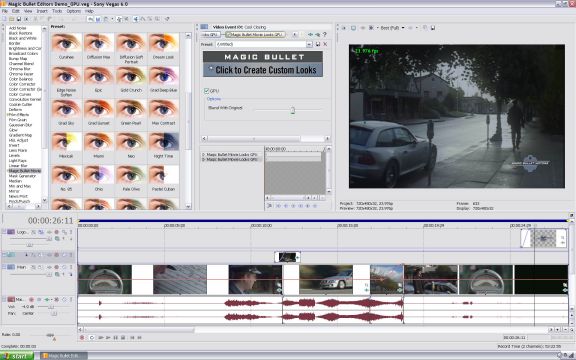Viewport: 576px width, 360px height.
Task: Click the Windows Start button
Action: 17,356
